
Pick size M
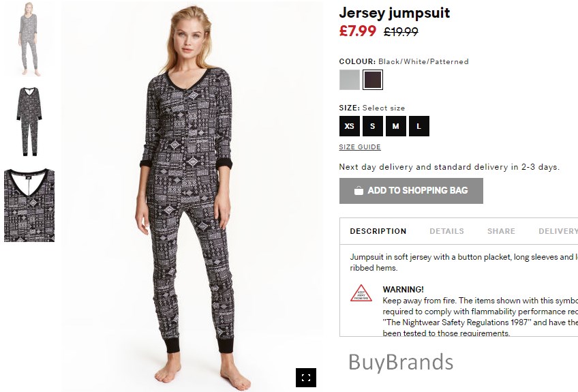[396, 126]
